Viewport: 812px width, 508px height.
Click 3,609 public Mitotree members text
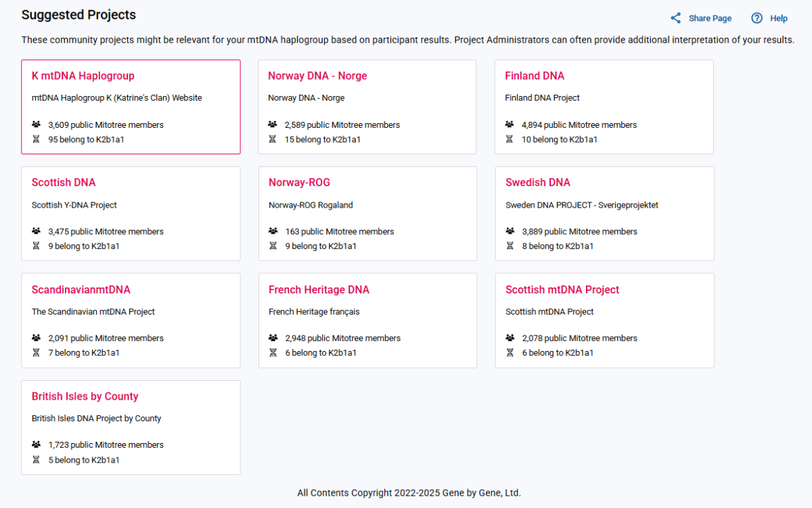[106, 125]
